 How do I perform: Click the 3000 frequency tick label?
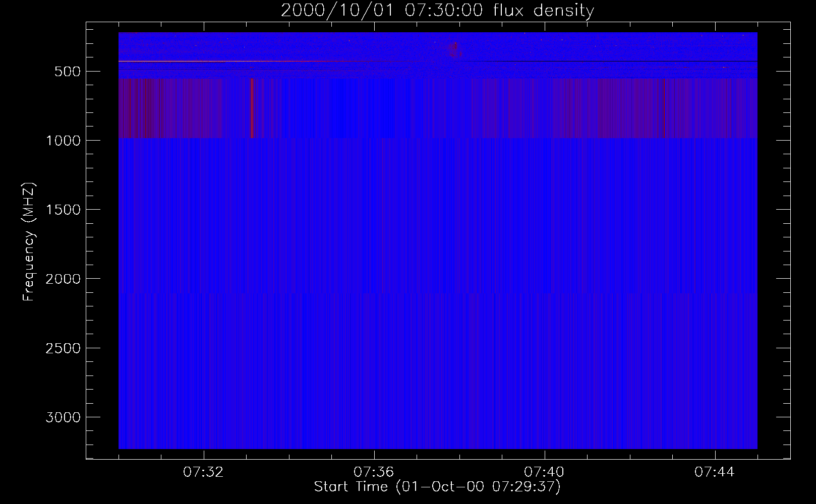click(x=63, y=417)
